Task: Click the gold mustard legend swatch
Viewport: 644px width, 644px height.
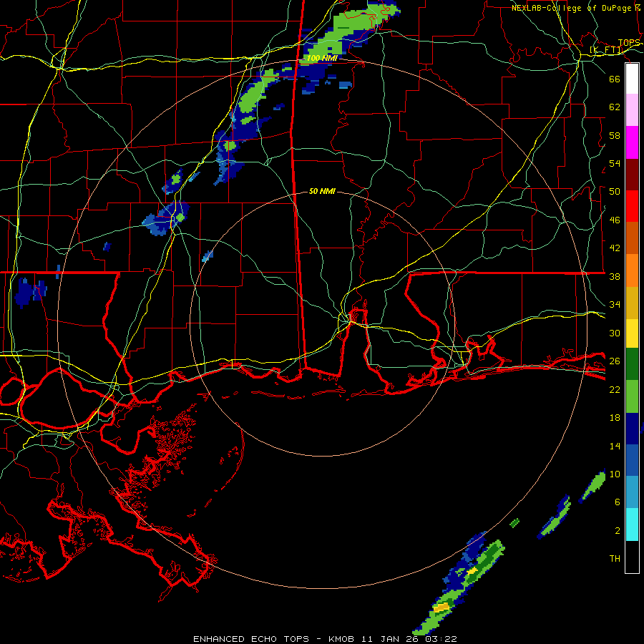Action: point(632,303)
